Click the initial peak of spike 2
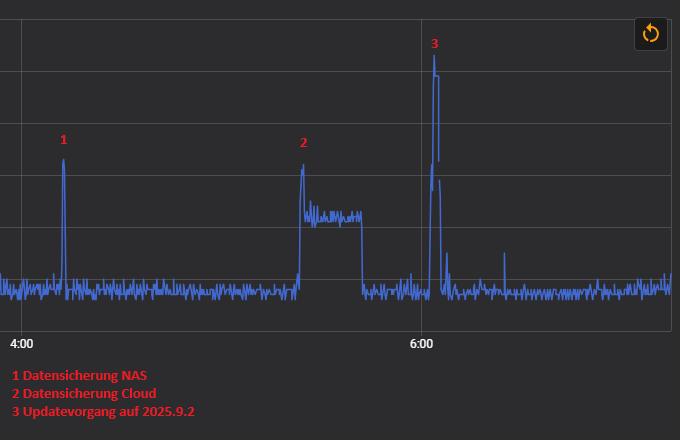Viewport: 680px width, 440px height. point(303,167)
